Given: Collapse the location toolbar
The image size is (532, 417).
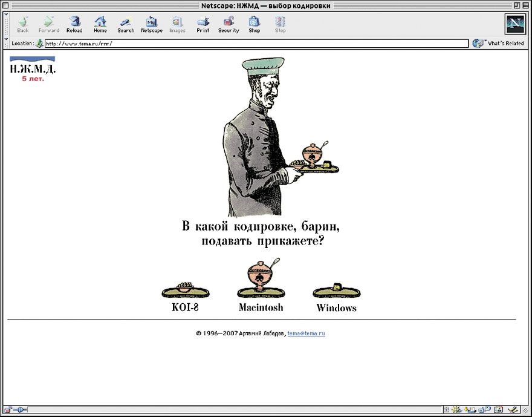Looking at the screenshot, I should [x=6, y=43].
